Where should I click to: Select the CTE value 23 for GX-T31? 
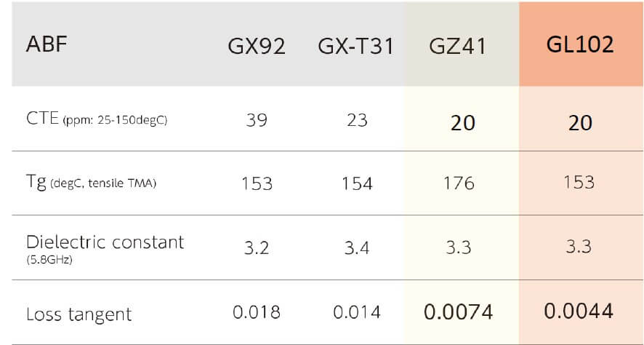[357, 119]
